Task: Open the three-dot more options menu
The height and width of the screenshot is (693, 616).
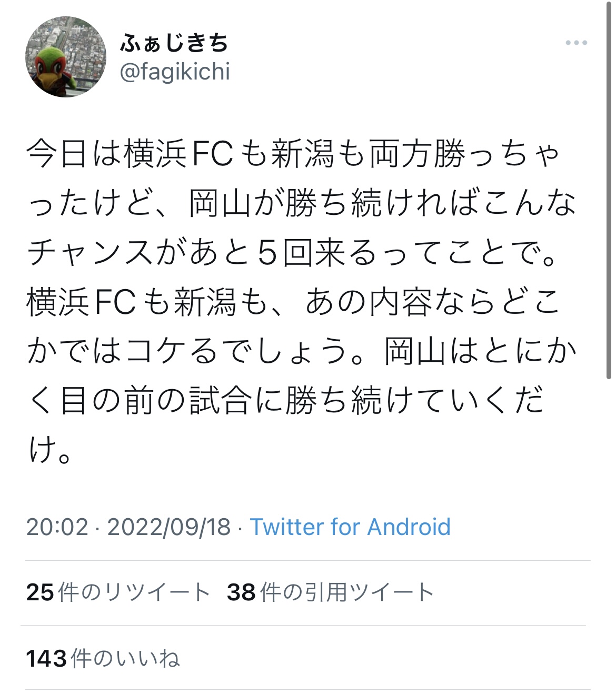Action: [576, 43]
